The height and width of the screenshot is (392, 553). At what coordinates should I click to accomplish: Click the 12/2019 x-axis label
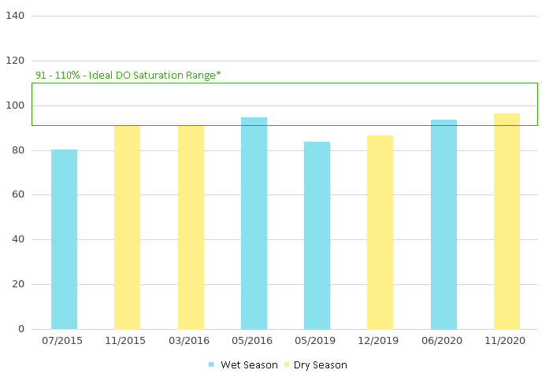point(380,341)
